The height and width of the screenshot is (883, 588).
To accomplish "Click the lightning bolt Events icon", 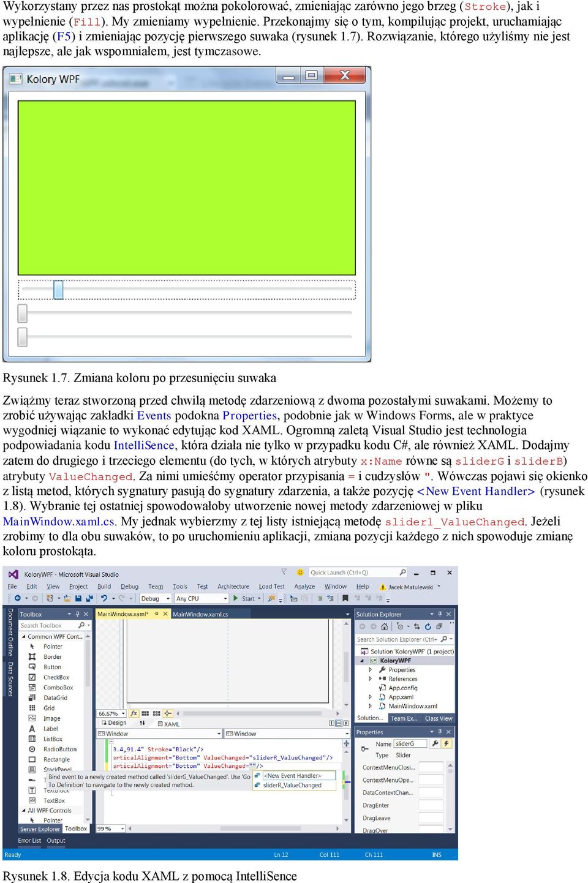I will [x=447, y=743].
